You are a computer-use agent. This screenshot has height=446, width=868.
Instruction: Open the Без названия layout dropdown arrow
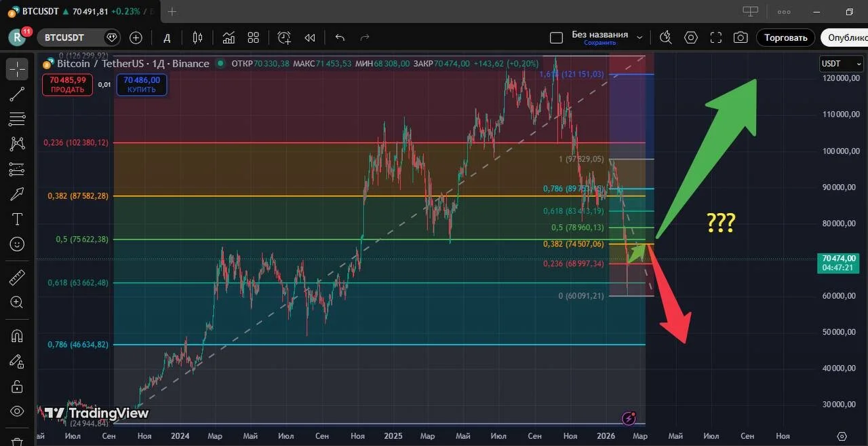pyautogui.click(x=639, y=38)
